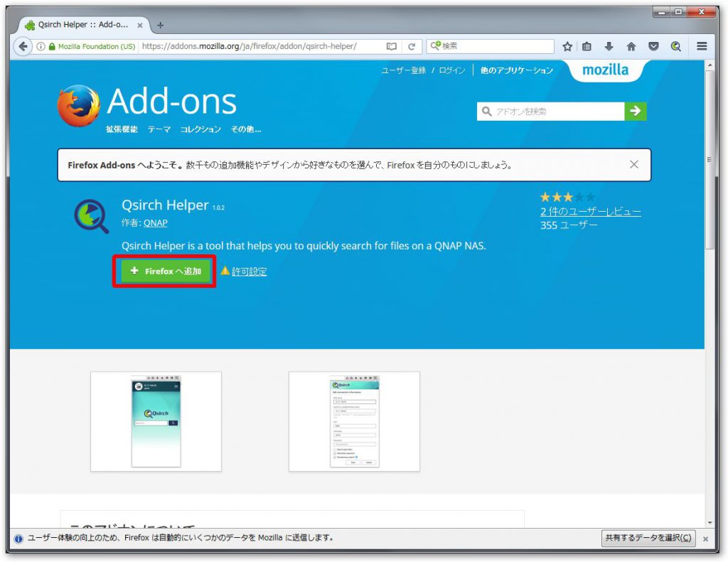The height and width of the screenshot is (562, 728).
Task: Click the Qsirch Helper description text
Action: 304,246
